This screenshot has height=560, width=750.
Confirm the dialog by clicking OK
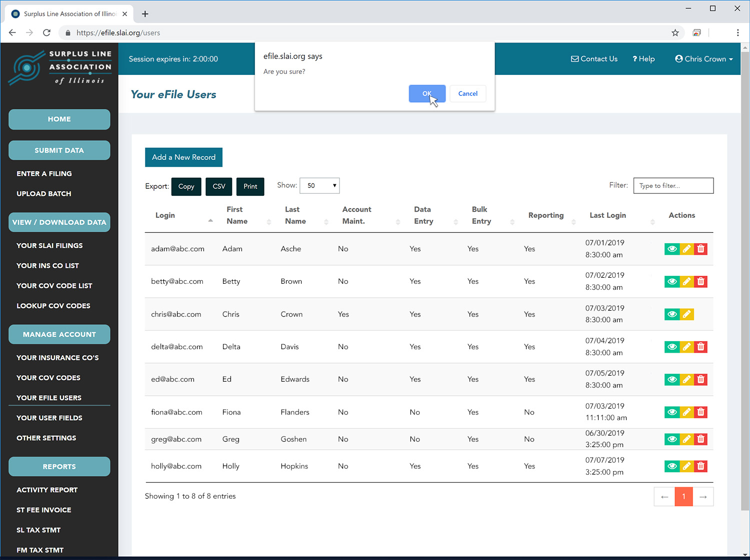click(x=426, y=93)
